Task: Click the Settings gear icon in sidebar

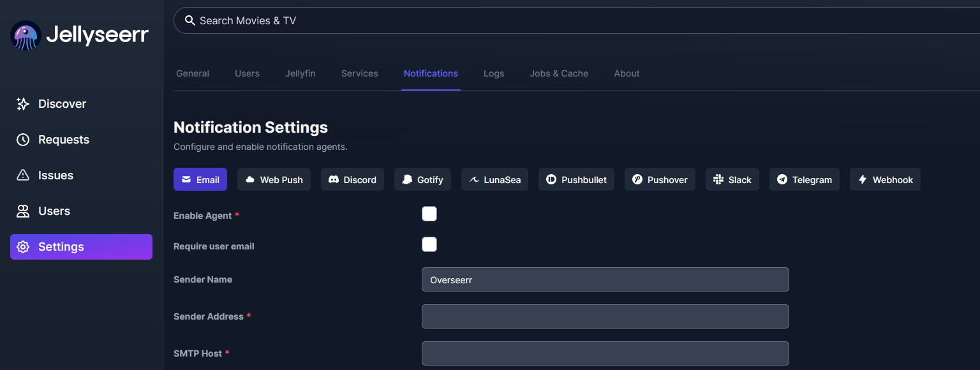Action: pyautogui.click(x=23, y=247)
